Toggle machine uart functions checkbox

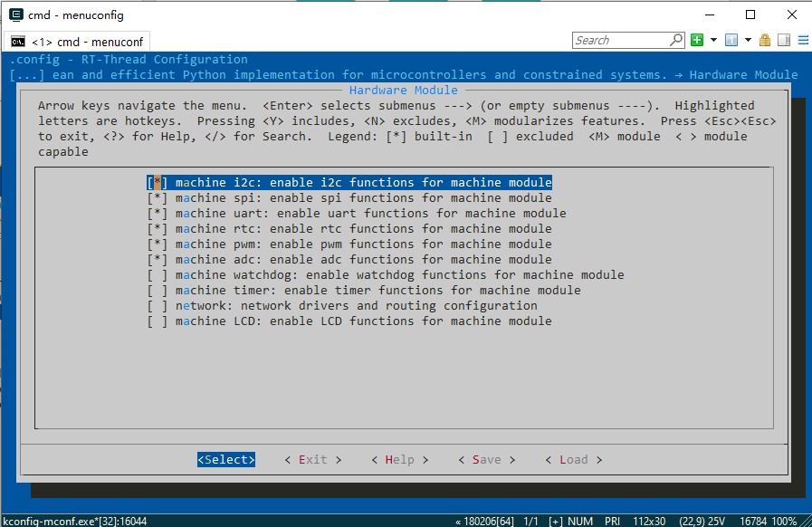[158, 214]
